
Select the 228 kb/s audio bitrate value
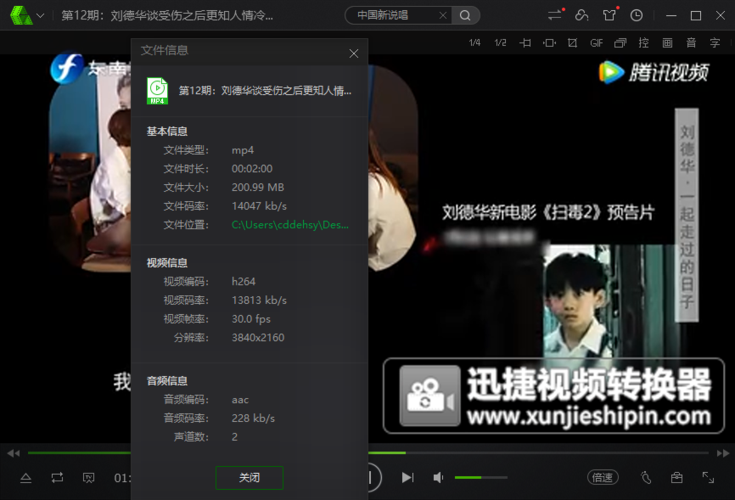tap(253, 418)
